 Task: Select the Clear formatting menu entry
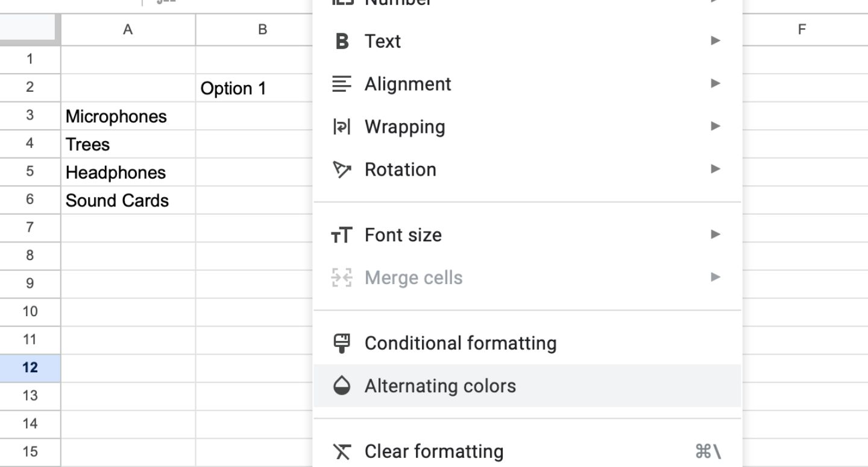tap(527, 451)
